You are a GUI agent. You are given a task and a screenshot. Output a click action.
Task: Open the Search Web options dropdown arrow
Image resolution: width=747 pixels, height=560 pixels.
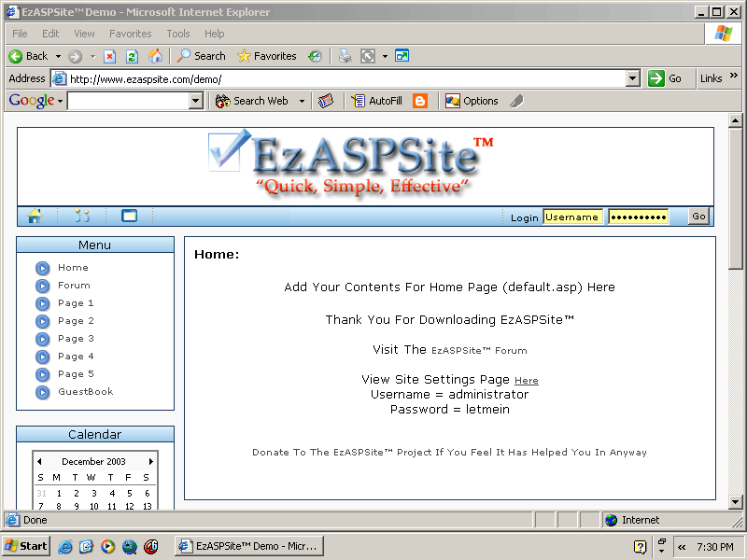coord(302,101)
